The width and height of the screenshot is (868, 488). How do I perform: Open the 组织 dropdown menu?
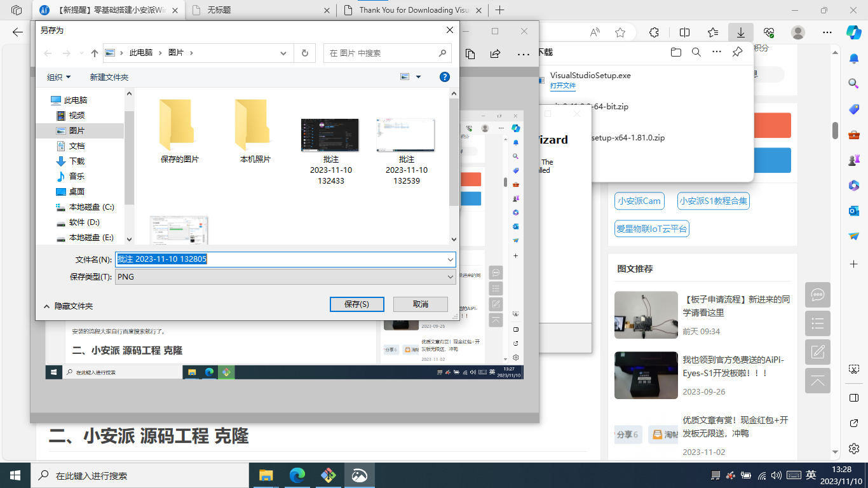coord(59,77)
